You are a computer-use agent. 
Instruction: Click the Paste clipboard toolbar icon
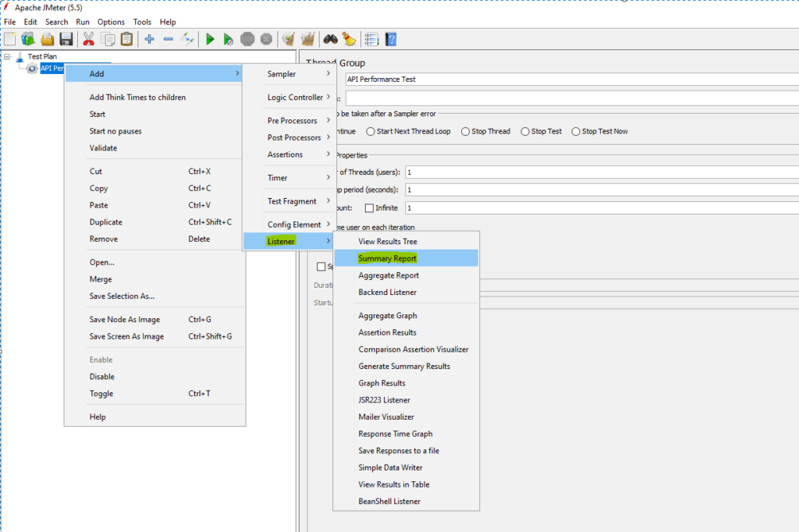tap(126, 39)
